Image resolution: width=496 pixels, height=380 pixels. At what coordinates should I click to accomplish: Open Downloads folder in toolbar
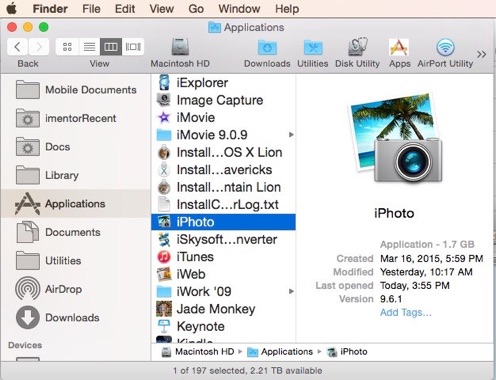click(267, 53)
